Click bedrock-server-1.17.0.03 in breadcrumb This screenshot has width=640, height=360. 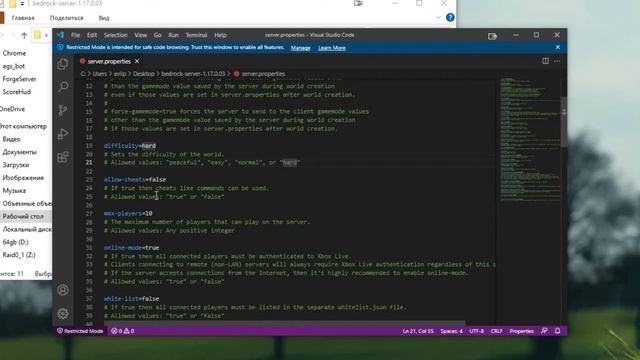[193, 74]
